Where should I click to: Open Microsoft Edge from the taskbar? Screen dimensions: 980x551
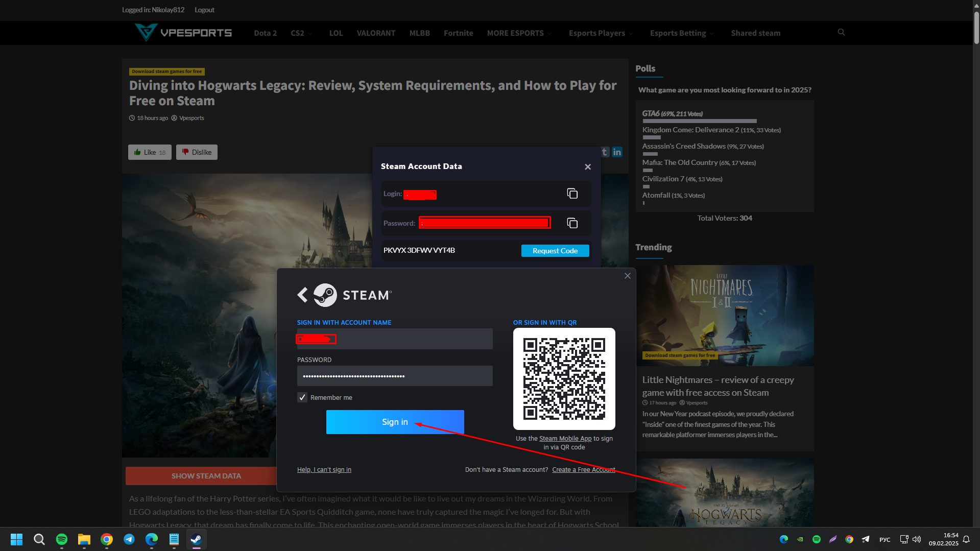click(x=152, y=539)
